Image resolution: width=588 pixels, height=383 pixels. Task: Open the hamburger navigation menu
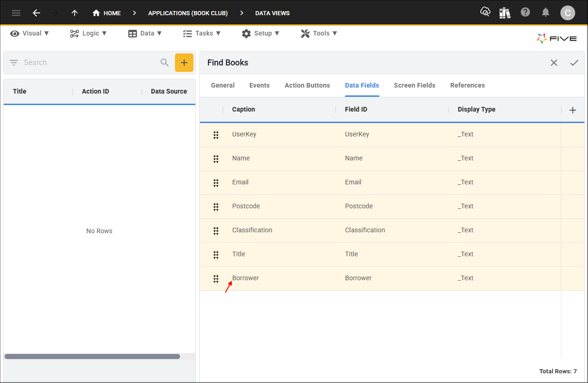(x=16, y=13)
